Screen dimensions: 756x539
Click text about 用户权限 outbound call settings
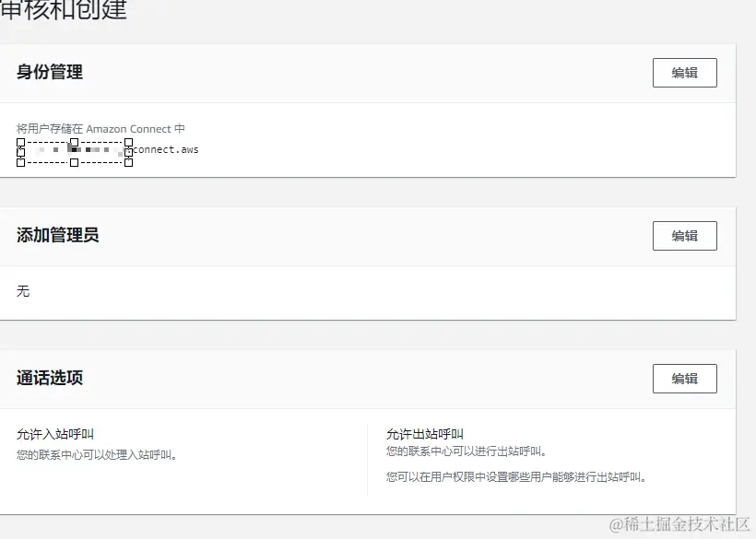[516, 477]
